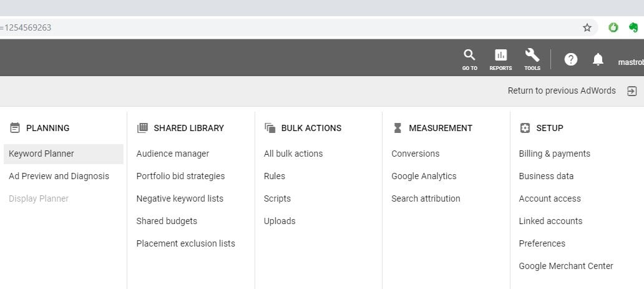Image resolution: width=644 pixels, height=289 pixels.
Task: Open the Help question mark icon
Action: click(x=571, y=59)
